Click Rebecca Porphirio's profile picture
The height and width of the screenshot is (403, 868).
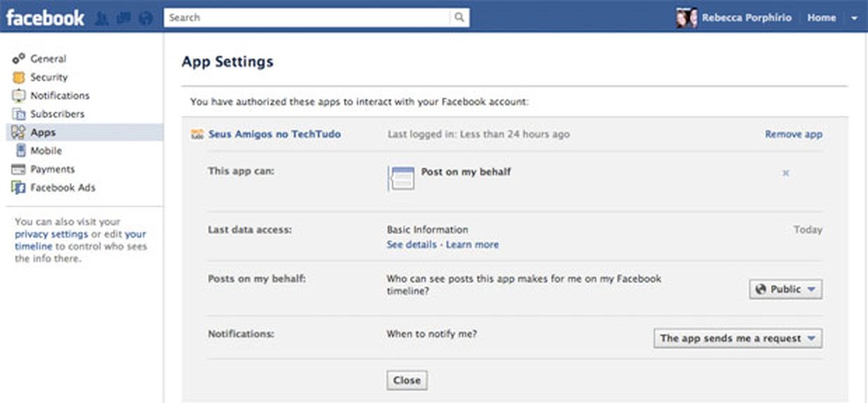tap(686, 18)
